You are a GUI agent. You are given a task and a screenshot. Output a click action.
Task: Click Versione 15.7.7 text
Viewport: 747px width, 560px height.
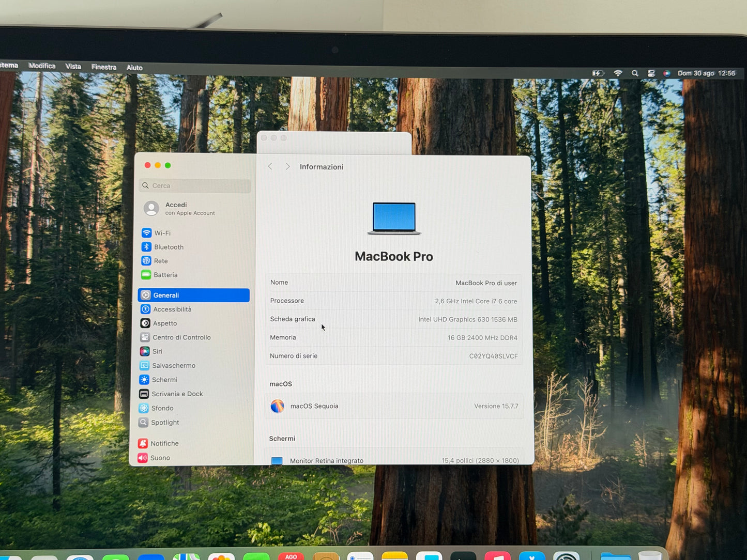[x=496, y=406]
